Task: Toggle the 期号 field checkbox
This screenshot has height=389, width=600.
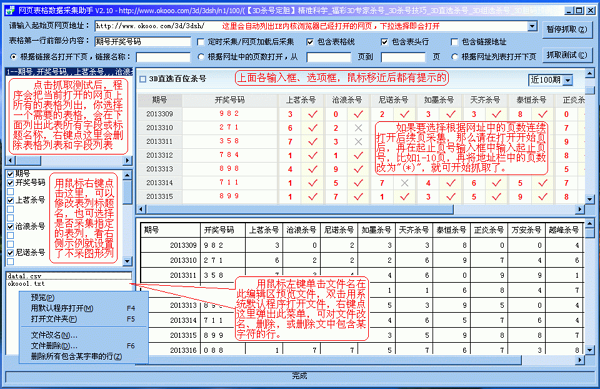Action: (x=11, y=174)
